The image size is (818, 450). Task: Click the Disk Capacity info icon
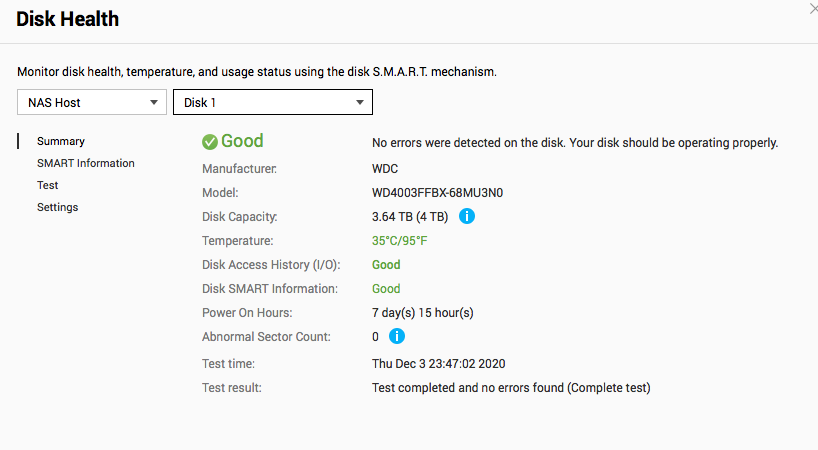tap(467, 216)
